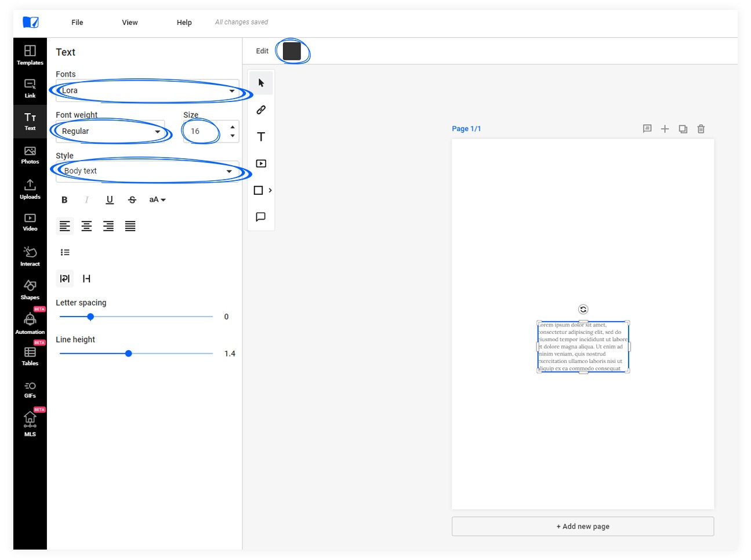Click the Add new page button
The width and height of the screenshot is (751, 560).
click(x=582, y=526)
